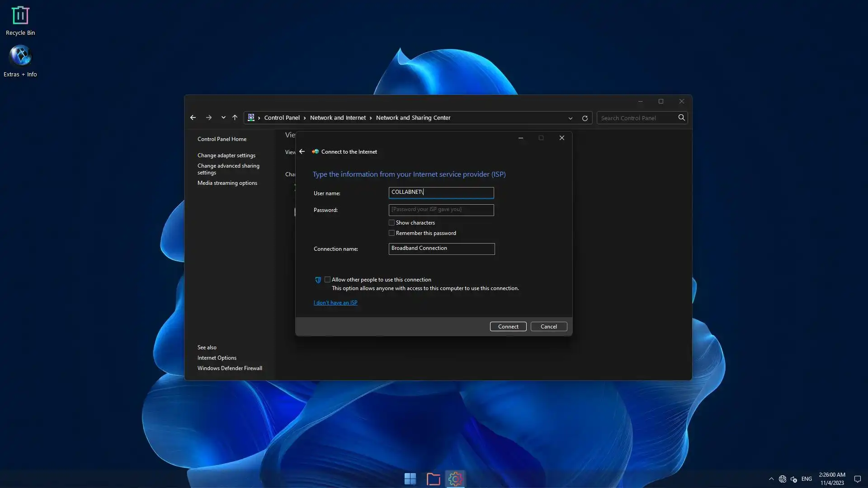The width and height of the screenshot is (868, 488).
Task: Open the recent locations chevron
Action: point(223,118)
